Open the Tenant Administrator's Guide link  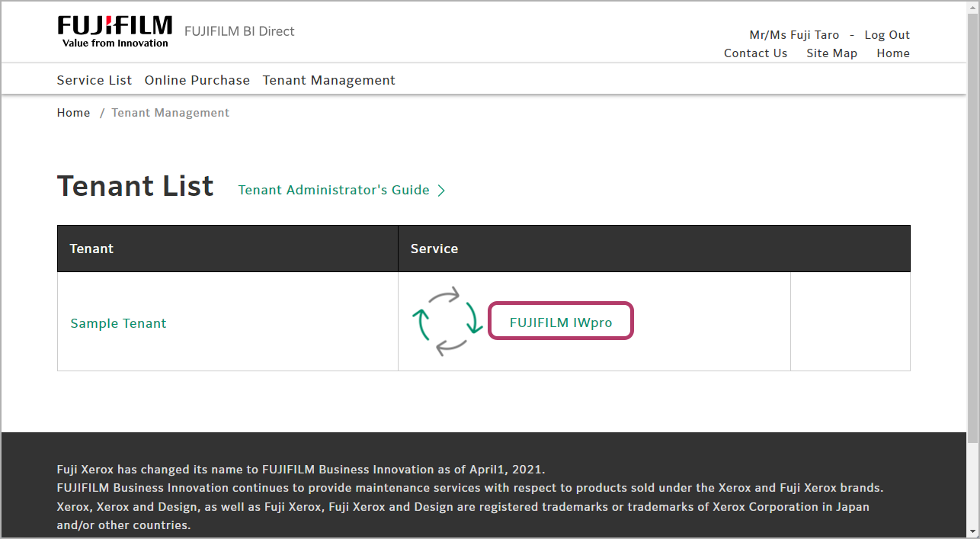[334, 191]
